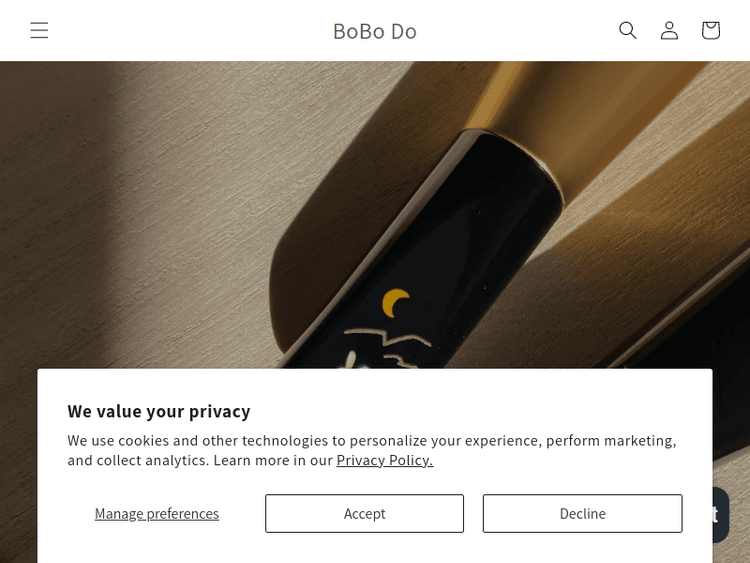The width and height of the screenshot is (750, 563).
Task: Click the "We value your privacy" heading
Action: click(x=159, y=411)
